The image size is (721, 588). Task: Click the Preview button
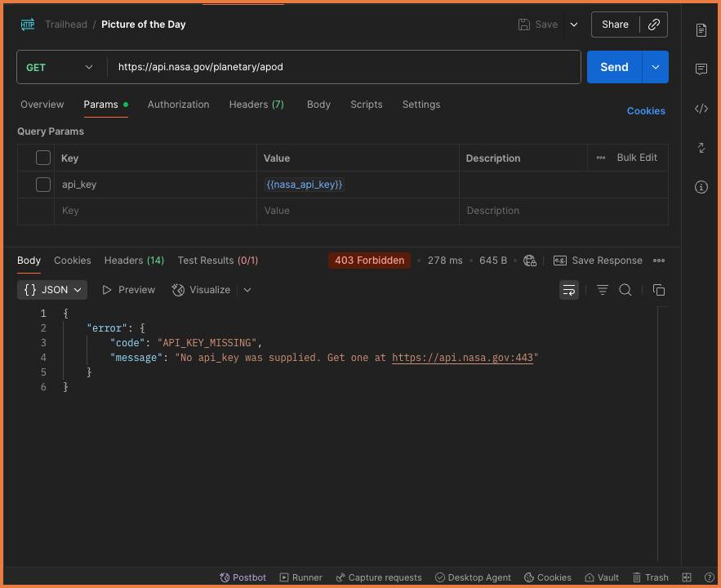point(129,290)
